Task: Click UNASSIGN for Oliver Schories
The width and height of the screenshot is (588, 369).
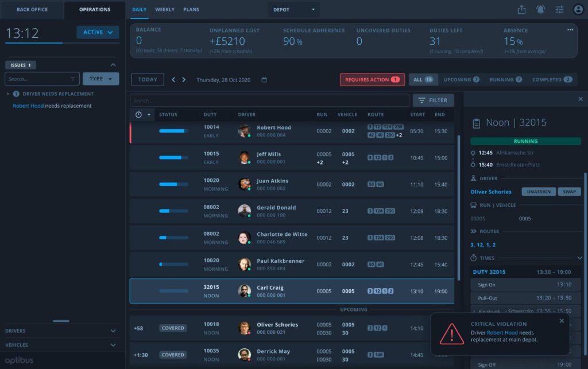Action: click(x=539, y=192)
